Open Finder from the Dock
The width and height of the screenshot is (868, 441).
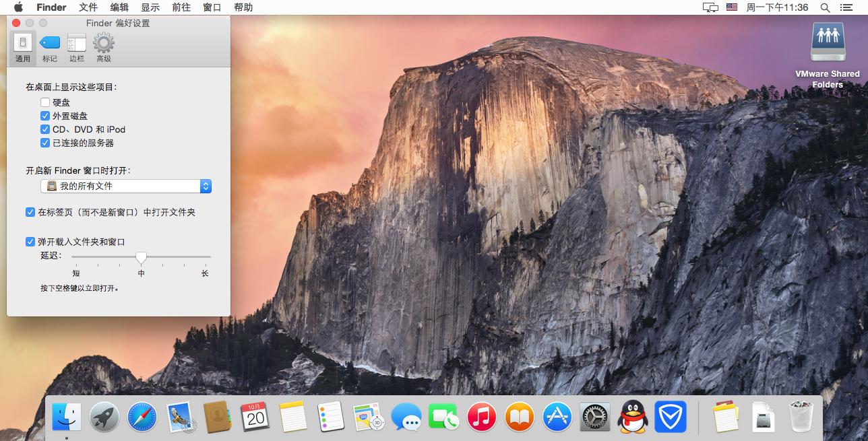67,417
